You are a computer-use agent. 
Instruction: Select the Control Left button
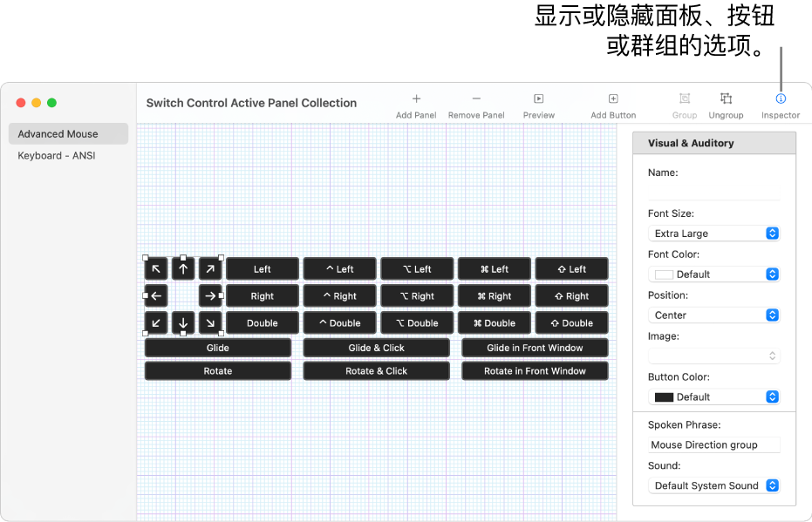340,269
